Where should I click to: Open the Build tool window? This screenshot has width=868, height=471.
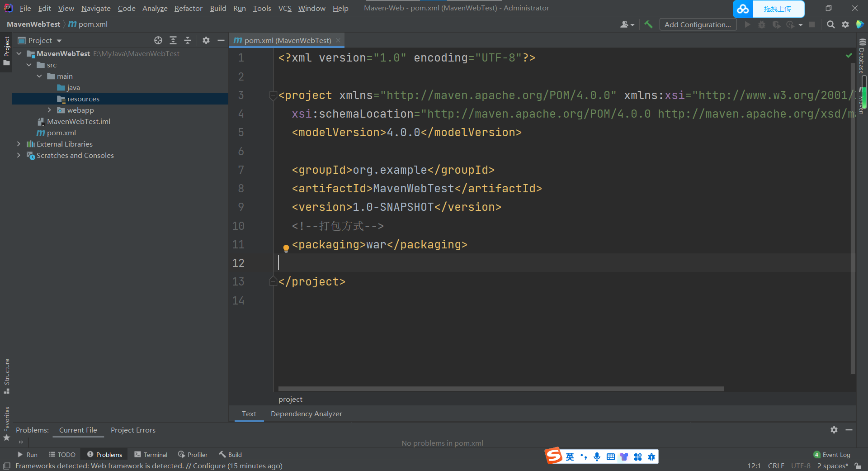pos(230,455)
